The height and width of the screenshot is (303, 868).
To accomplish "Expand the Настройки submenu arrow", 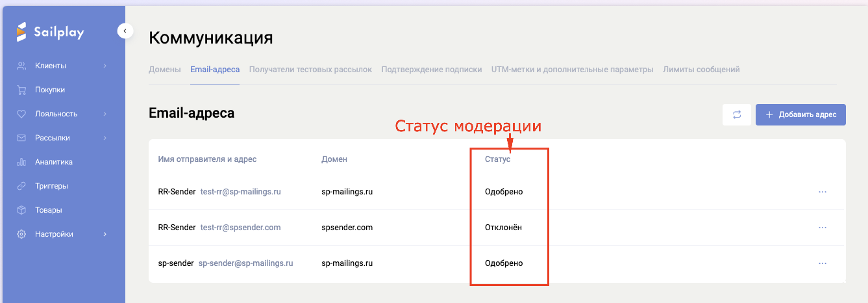I will click(x=105, y=234).
